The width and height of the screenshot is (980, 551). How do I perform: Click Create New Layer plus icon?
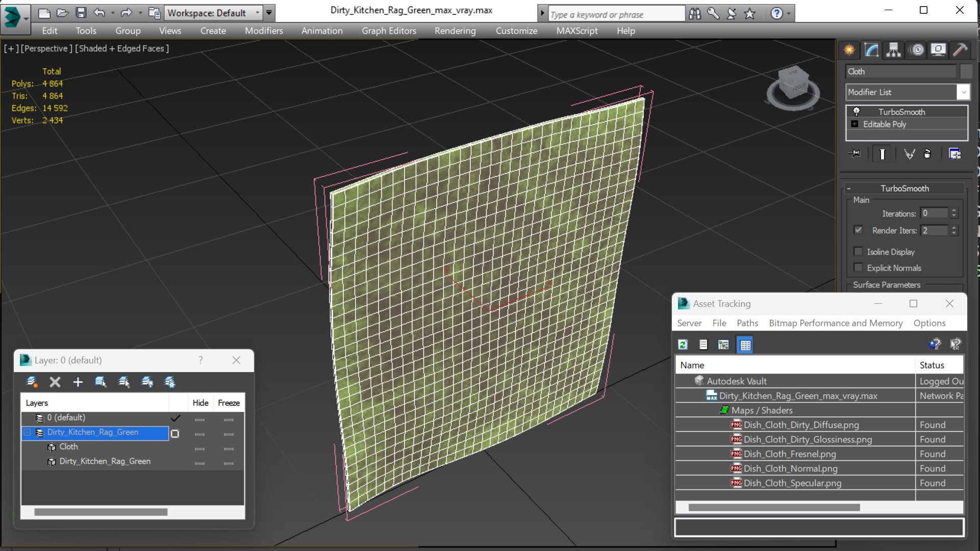(78, 382)
